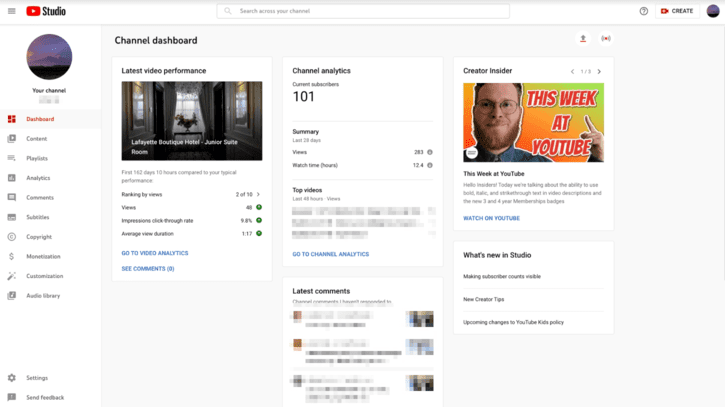The height and width of the screenshot is (407, 725).
Task: Select Dashboard in the sidebar
Action: tap(50, 119)
